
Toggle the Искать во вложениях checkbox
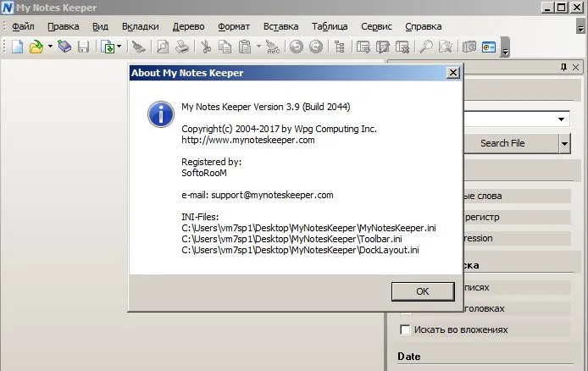coord(405,329)
